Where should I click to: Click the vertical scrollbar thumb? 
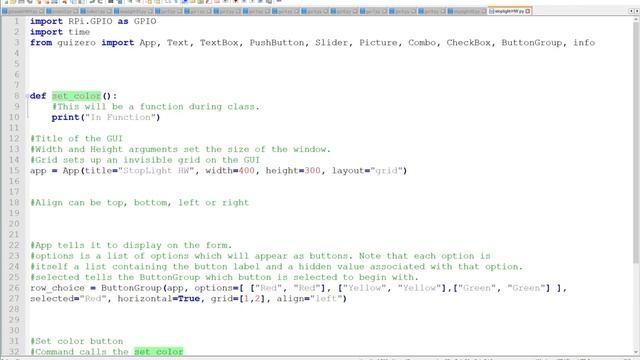tap(636, 143)
